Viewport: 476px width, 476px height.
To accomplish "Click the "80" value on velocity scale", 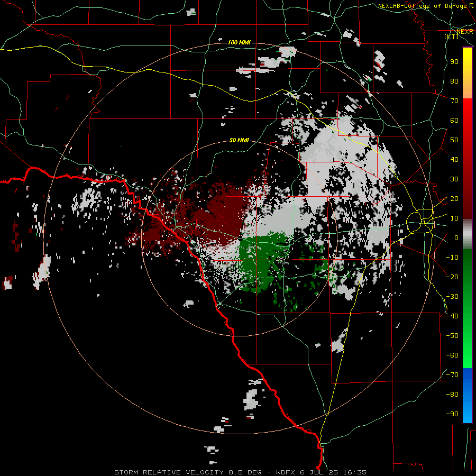I will (454, 81).
